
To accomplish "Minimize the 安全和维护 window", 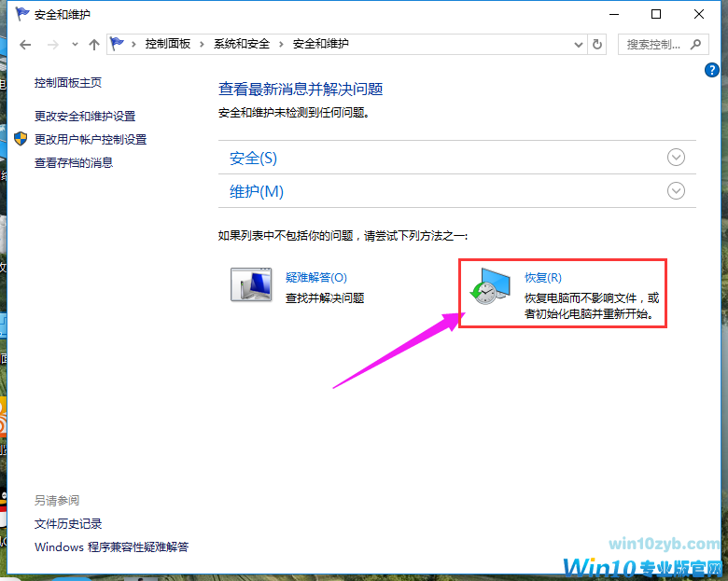I will (614, 14).
